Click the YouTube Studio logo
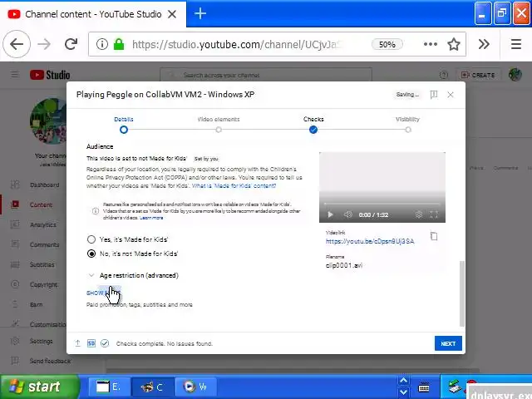Viewport: 532px width, 399px height. 50,75
